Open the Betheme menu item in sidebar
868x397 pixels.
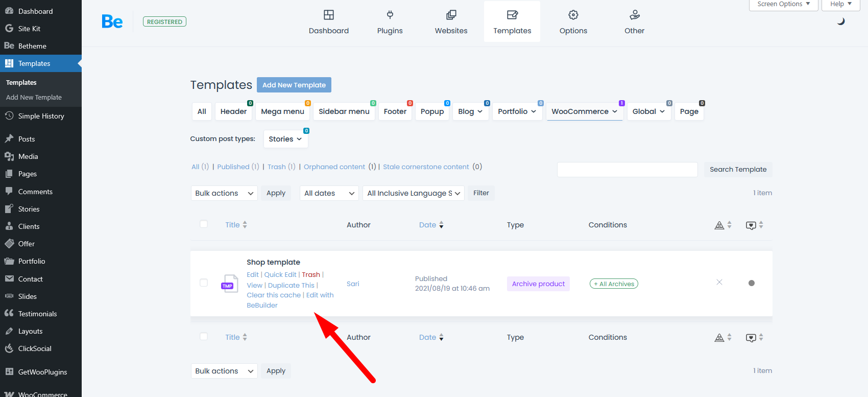point(32,46)
